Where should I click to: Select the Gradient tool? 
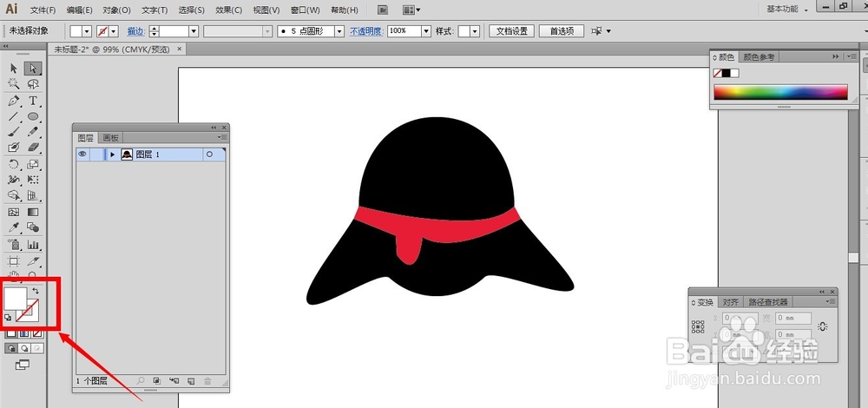tap(33, 212)
